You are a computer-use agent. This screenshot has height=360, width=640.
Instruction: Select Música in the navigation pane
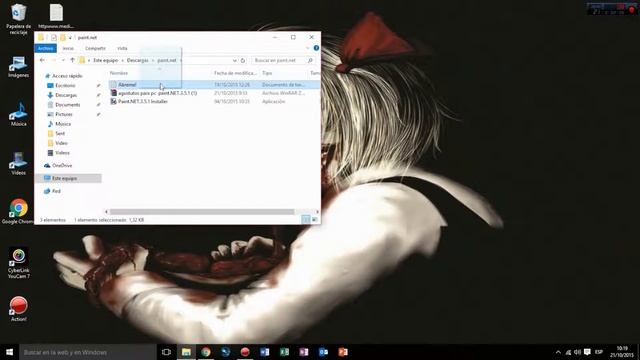pyautogui.click(x=63, y=124)
